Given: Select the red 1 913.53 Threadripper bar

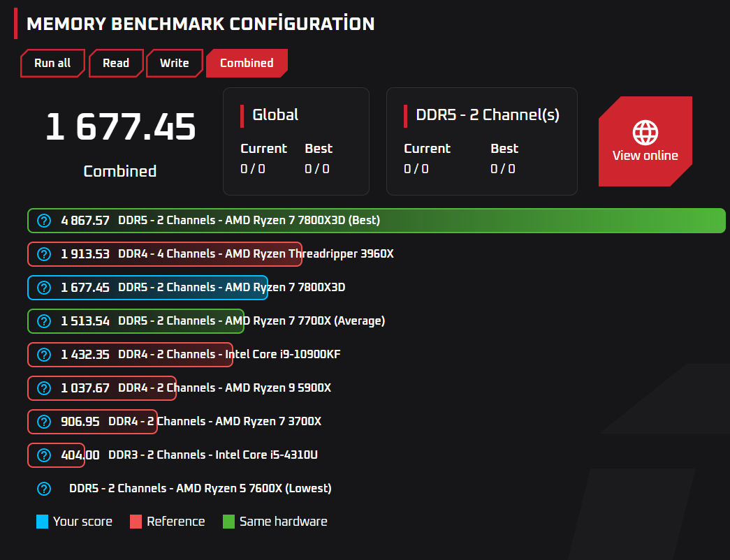Looking at the screenshot, I should click(165, 254).
